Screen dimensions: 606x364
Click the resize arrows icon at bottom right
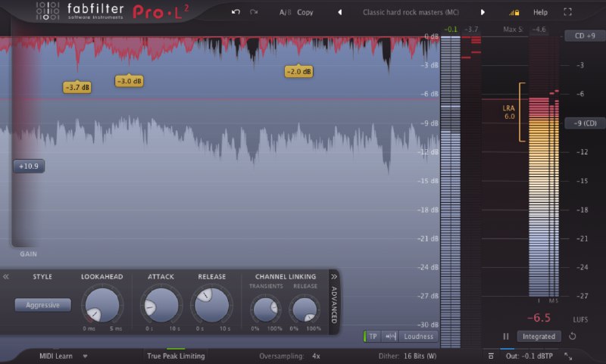pos(568,356)
